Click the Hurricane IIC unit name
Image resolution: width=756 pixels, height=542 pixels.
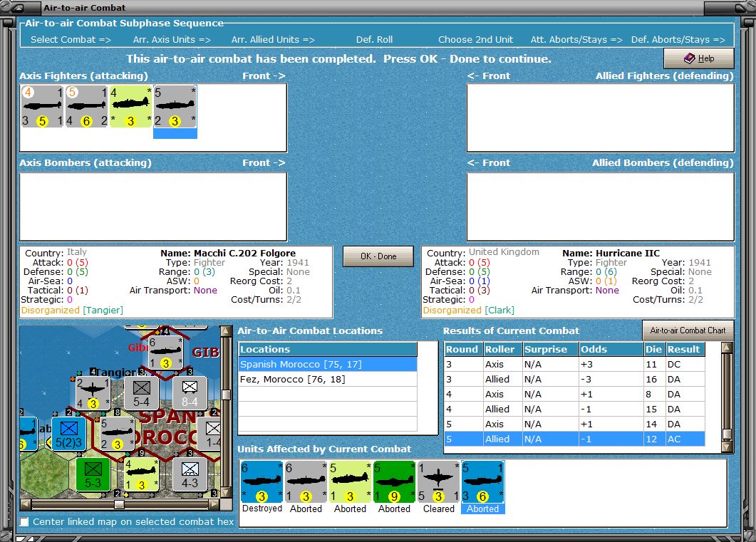point(627,253)
